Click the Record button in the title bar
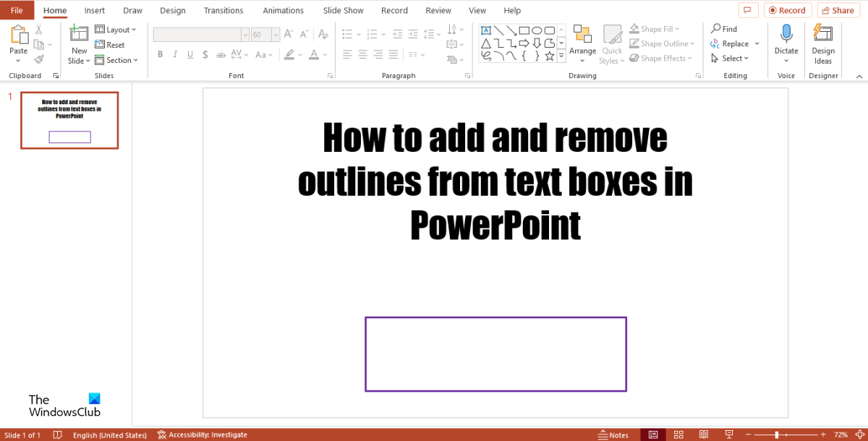 pyautogui.click(x=788, y=9)
